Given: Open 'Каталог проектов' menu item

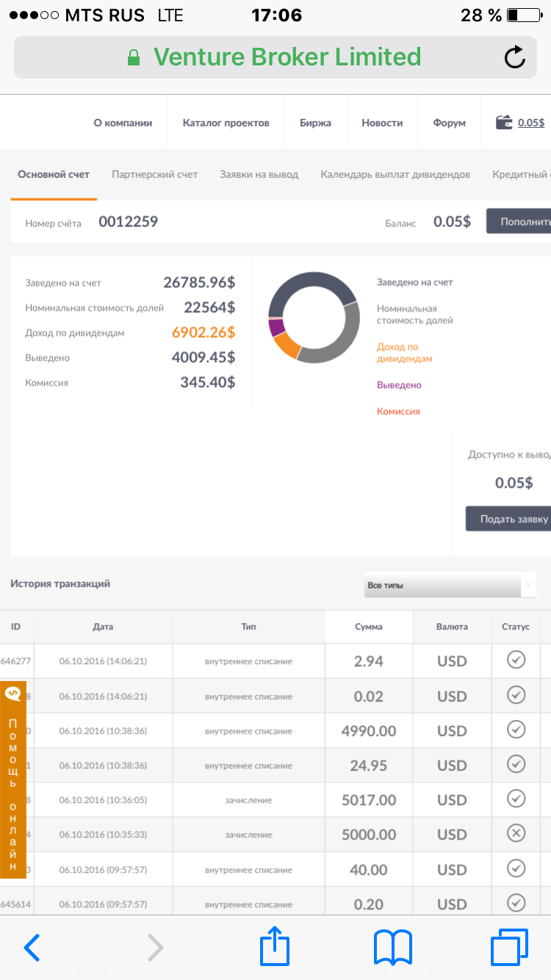Looking at the screenshot, I should tap(226, 123).
